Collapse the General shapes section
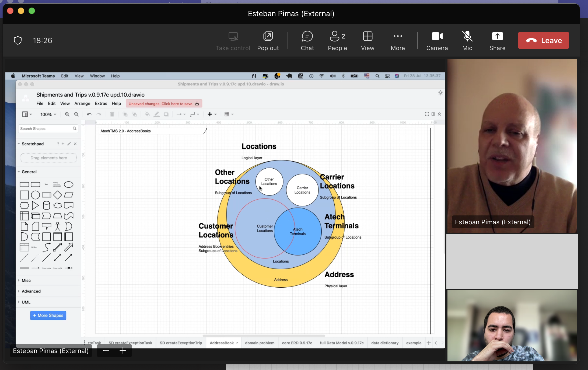 pyautogui.click(x=29, y=172)
